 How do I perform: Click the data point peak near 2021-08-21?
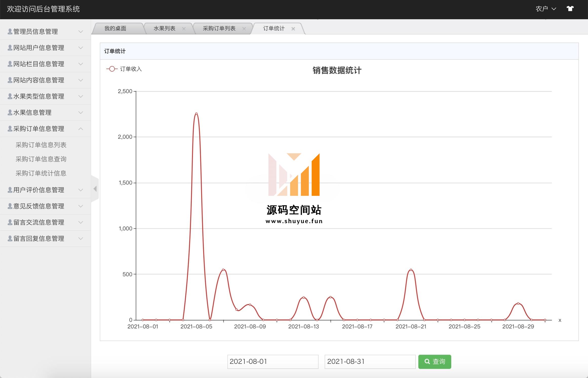(411, 270)
